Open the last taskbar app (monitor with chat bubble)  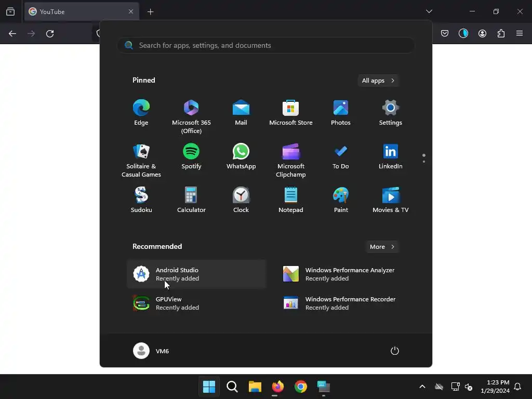click(324, 387)
